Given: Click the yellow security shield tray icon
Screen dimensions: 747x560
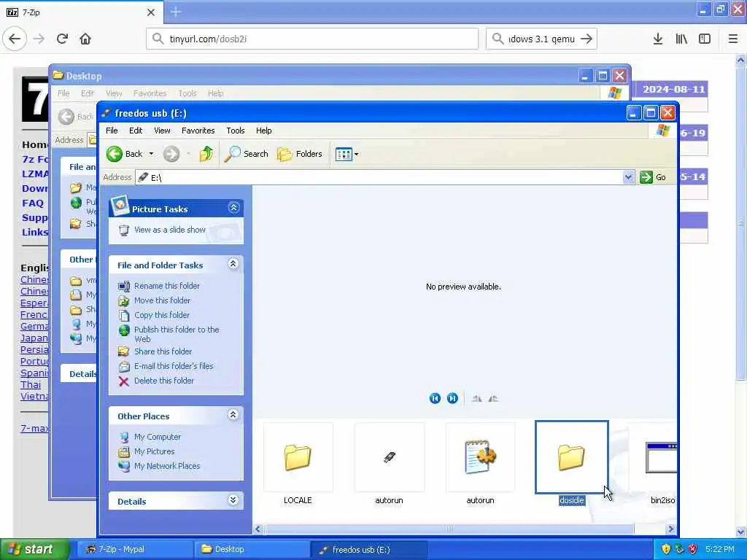Looking at the screenshot, I should 666,549.
